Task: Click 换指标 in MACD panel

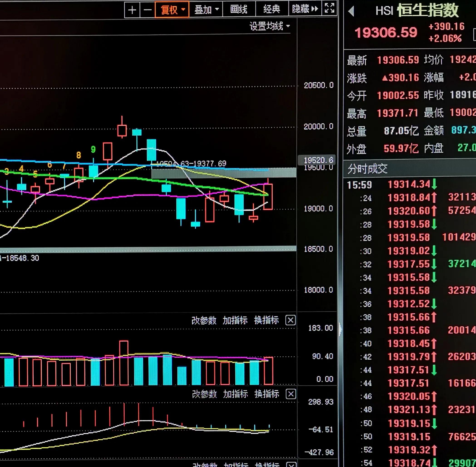Action: coord(267,394)
